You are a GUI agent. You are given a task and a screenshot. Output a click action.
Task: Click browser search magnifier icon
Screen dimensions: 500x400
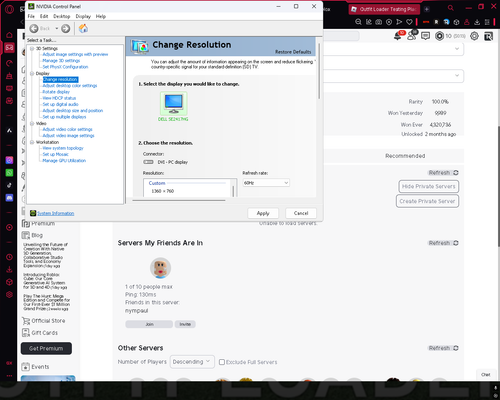[x=451, y=8]
